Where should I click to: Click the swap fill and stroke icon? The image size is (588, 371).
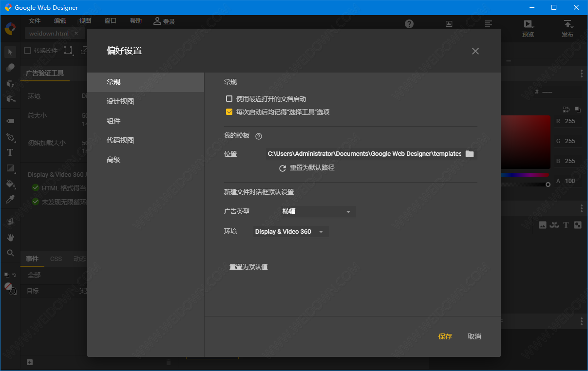pyautogui.click(x=566, y=110)
